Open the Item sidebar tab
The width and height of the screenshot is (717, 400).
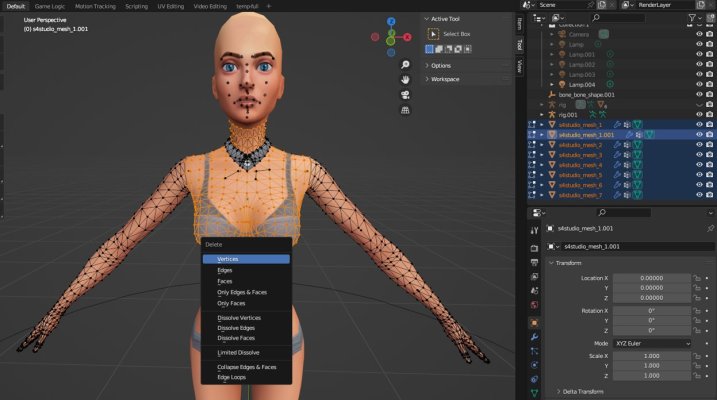click(x=519, y=24)
